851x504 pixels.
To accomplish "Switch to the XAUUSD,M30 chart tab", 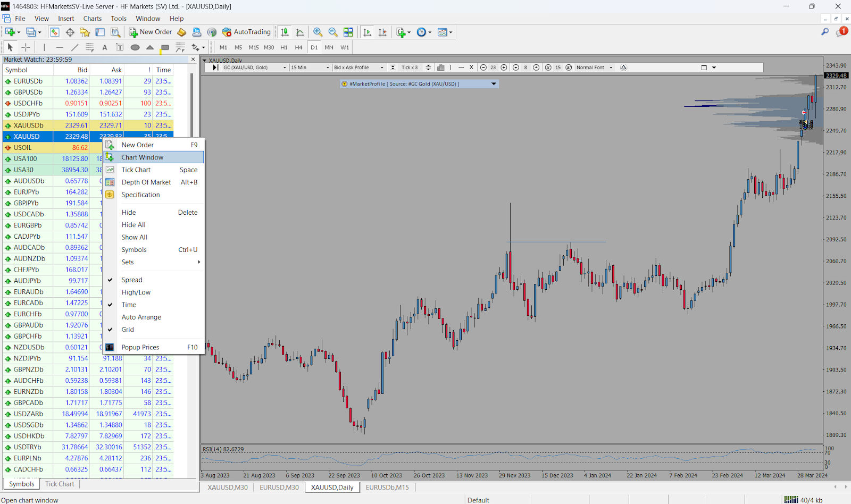I will (x=227, y=488).
